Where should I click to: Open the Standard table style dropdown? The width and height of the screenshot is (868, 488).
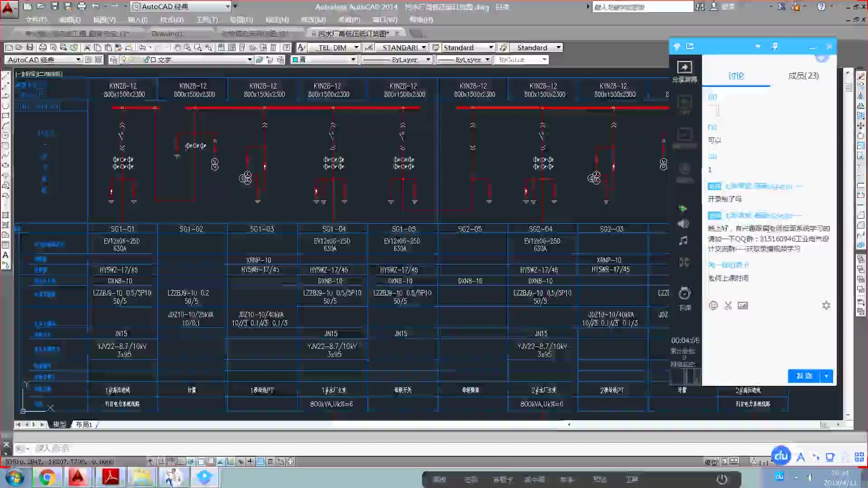point(491,47)
